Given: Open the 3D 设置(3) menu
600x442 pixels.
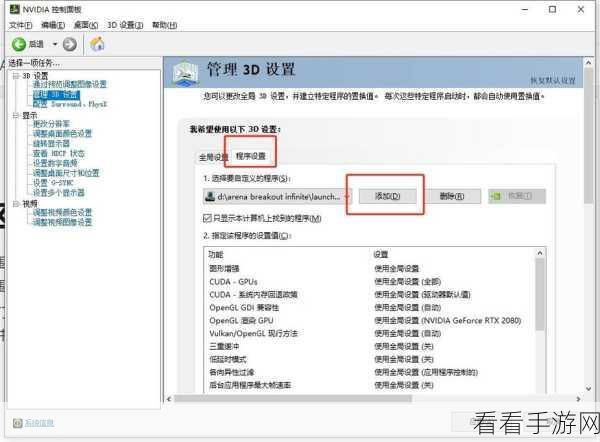Looking at the screenshot, I should coord(125,25).
